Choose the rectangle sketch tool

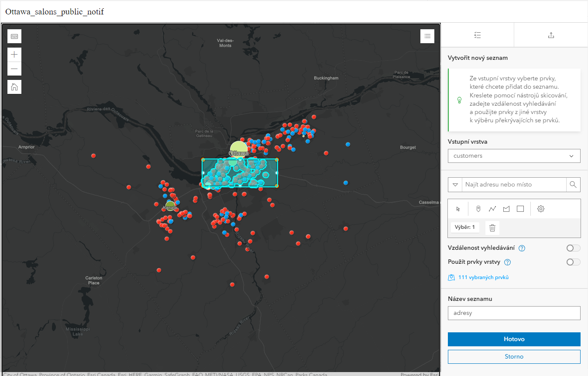click(520, 209)
